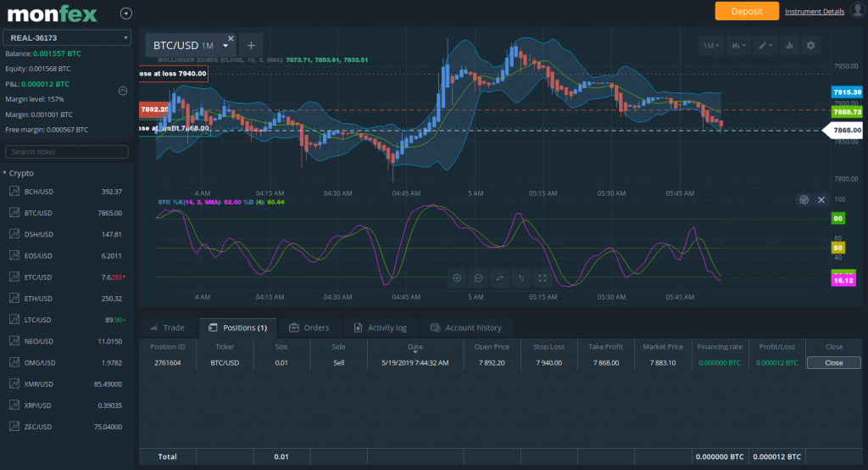
Task: Zoom out the chart with minus icon
Action: [478, 278]
